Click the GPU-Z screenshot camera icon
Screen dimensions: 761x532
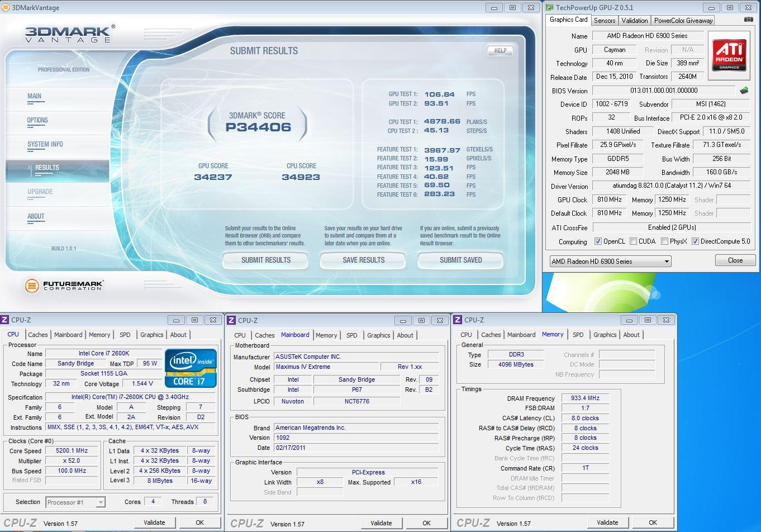(748, 20)
